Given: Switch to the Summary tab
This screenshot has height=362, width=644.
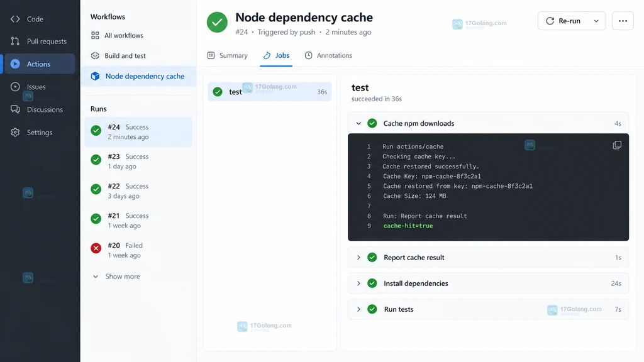Looking at the screenshot, I should click(x=228, y=55).
